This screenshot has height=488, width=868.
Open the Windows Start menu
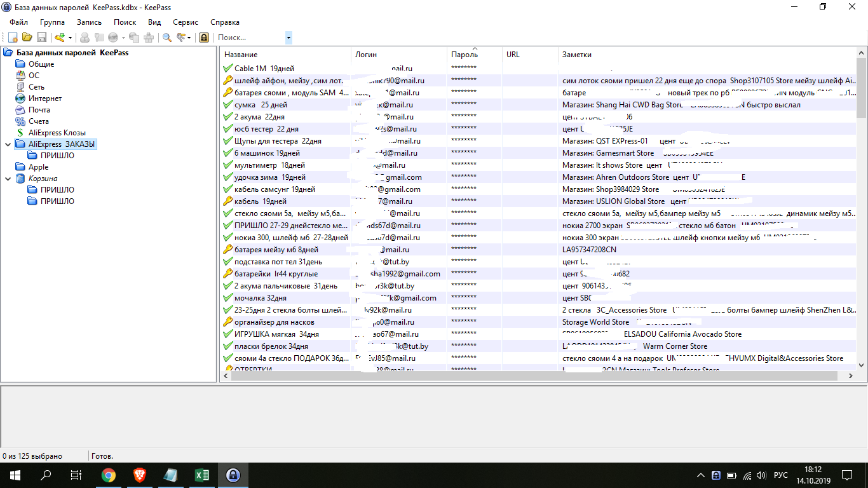pos(15,475)
